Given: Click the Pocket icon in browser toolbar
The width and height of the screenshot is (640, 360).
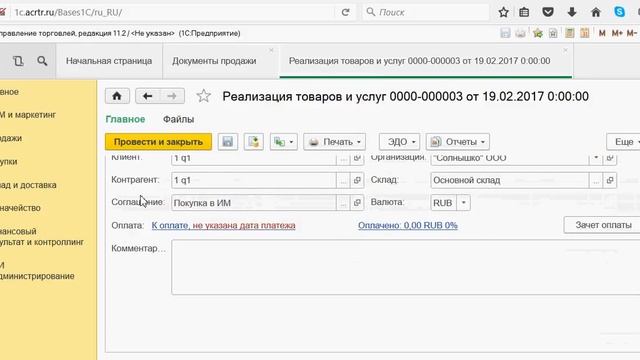Looking at the screenshot, I should pos(548,12).
